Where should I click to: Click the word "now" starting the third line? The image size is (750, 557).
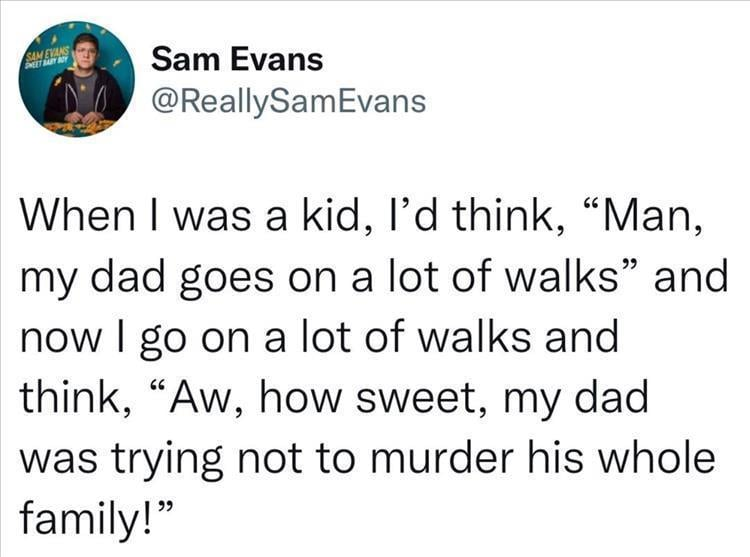[x=61, y=339]
